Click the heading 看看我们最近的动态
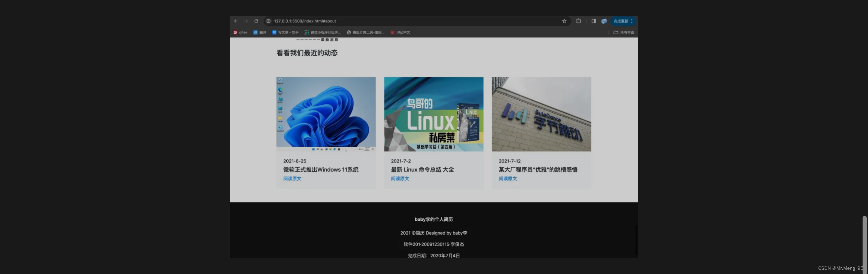This screenshot has width=868, height=274. point(307,53)
